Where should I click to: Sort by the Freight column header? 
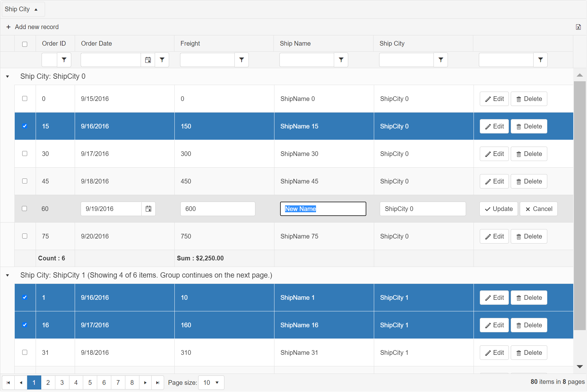[190, 43]
